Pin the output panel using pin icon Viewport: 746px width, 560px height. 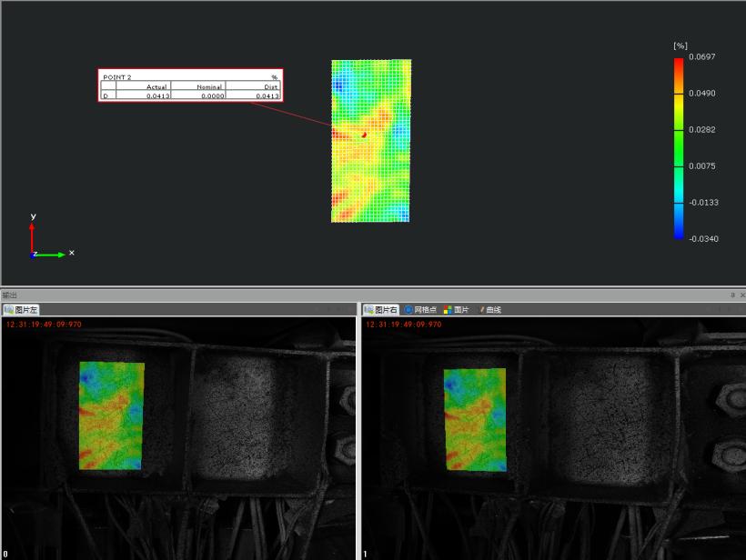click(733, 295)
